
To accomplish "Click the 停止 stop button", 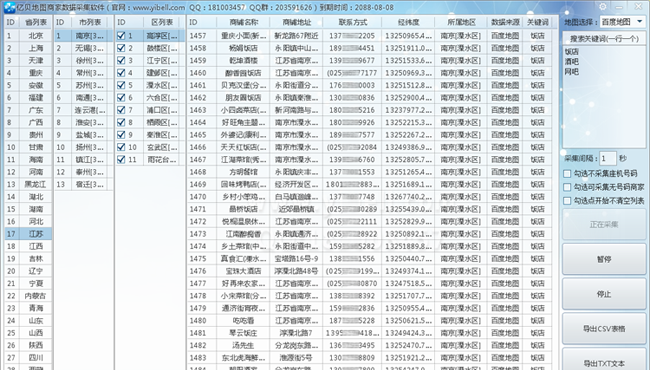I will click(x=604, y=294).
